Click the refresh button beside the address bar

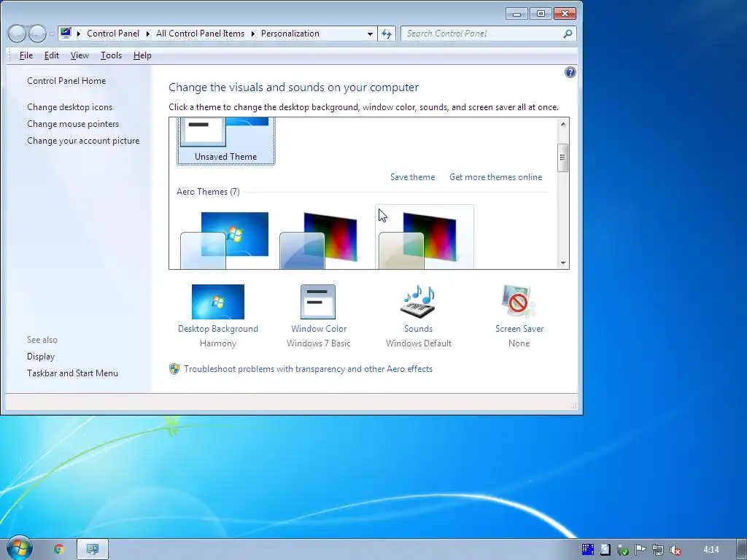click(387, 34)
